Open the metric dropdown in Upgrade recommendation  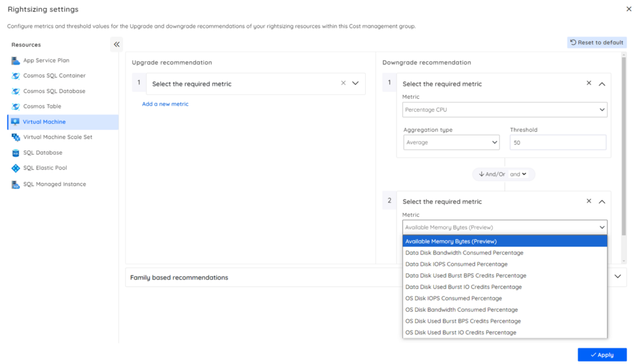click(x=355, y=83)
